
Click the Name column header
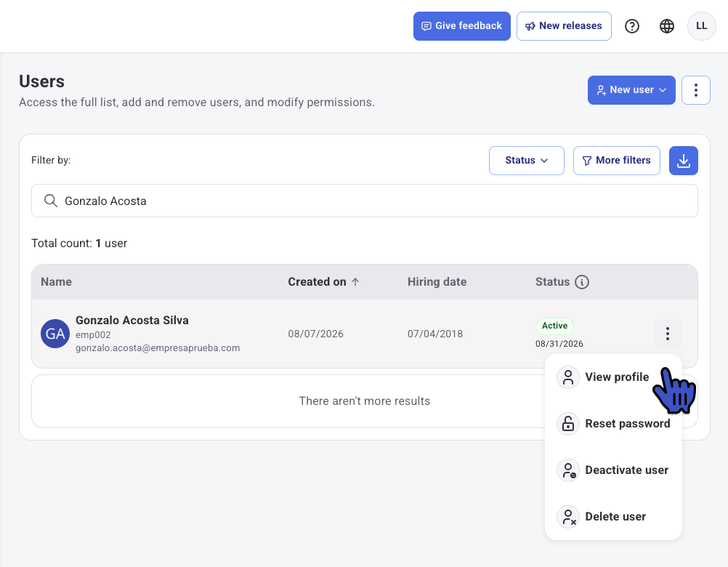(x=56, y=282)
